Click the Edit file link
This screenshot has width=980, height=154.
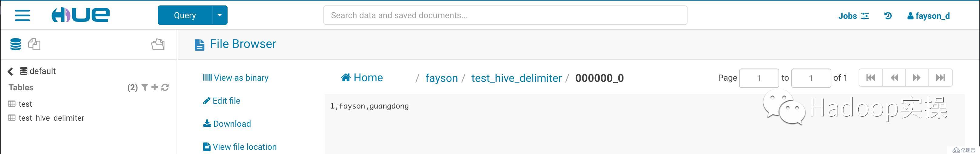[222, 101]
